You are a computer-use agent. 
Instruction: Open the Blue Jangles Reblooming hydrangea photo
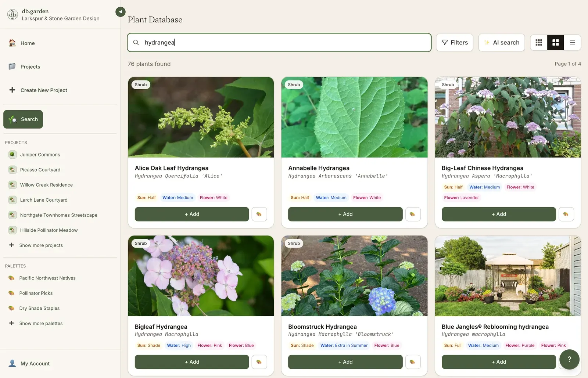pyautogui.click(x=508, y=276)
